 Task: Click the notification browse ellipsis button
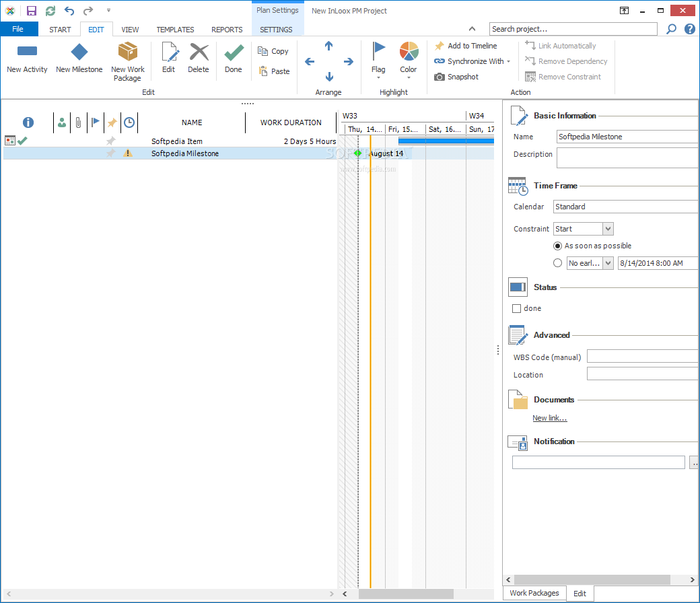pyautogui.click(x=694, y=462)
